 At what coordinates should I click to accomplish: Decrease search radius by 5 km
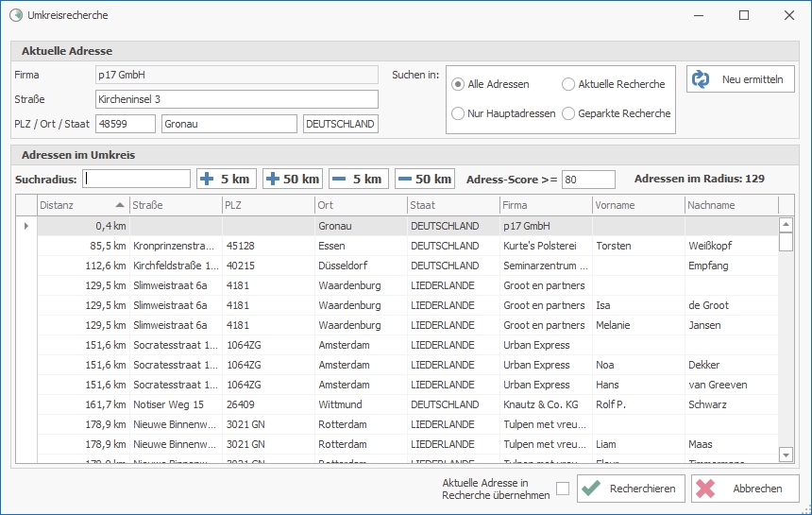click(x=358, y=179)
